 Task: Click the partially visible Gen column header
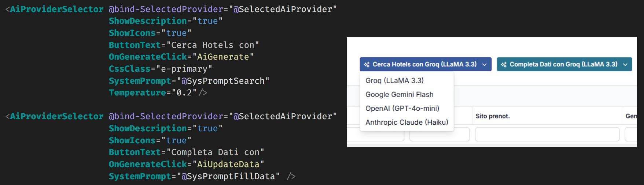click(x=630, y=116)
